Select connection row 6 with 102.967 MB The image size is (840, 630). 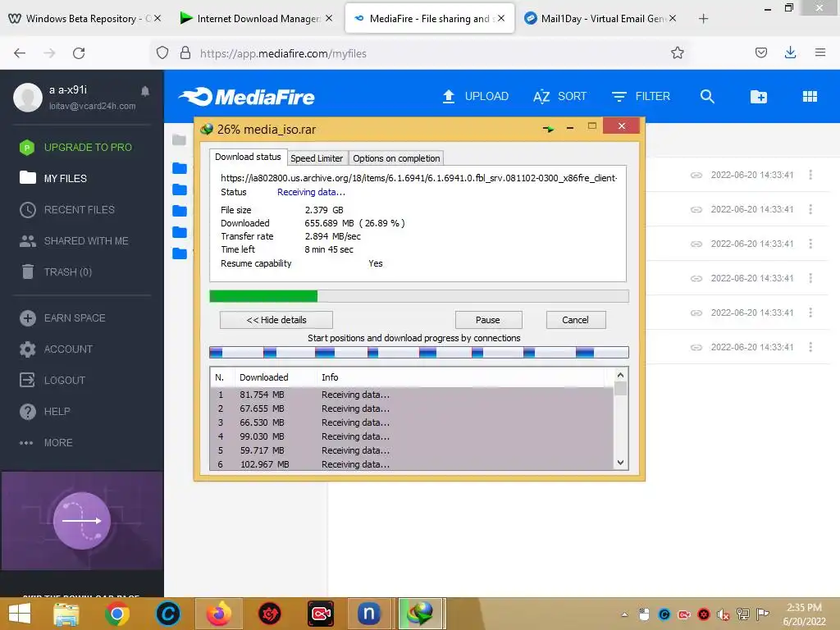click(x=412, y=464)
